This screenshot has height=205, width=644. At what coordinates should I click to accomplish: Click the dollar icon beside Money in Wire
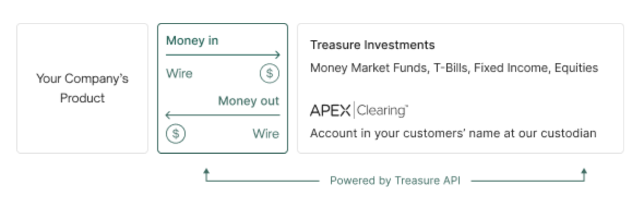270,74
